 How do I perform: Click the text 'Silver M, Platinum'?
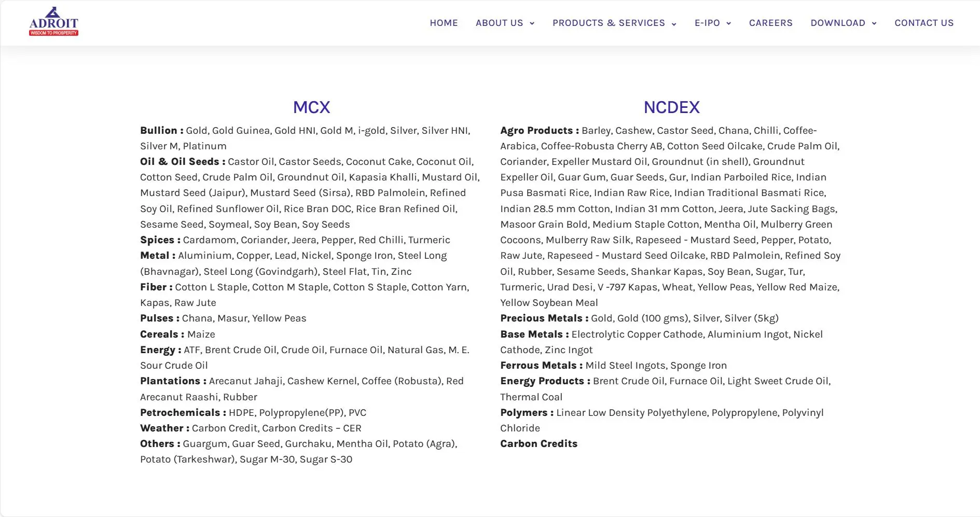pyautogui.click(x=183, y=146)
